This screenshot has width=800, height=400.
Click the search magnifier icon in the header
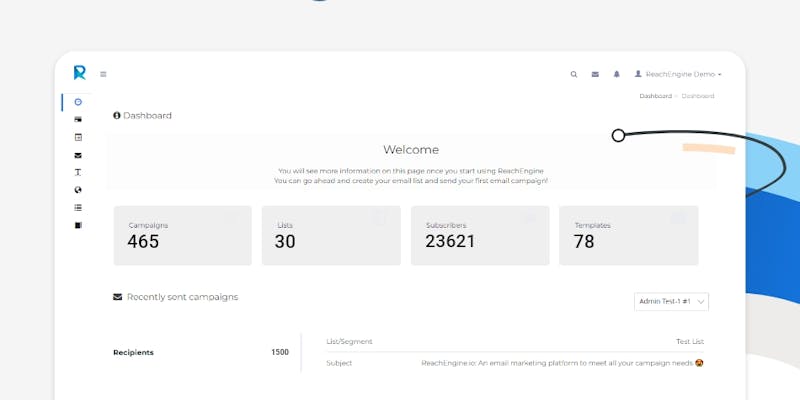[x=574, y=74]
